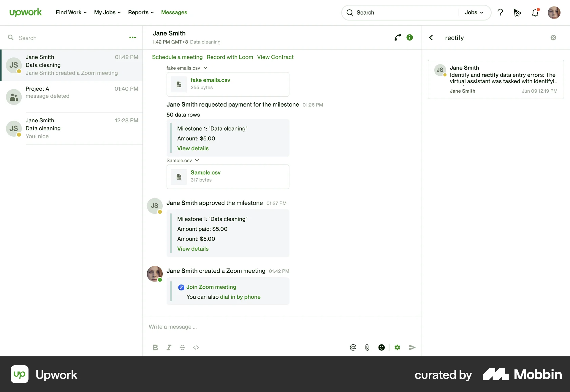Apply strikethrough formatting

click(182, 347)
